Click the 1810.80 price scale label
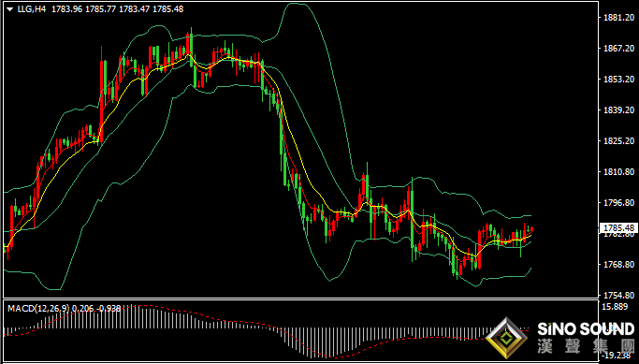This screenshot has height=364, width=639. (x=620, y=171)
